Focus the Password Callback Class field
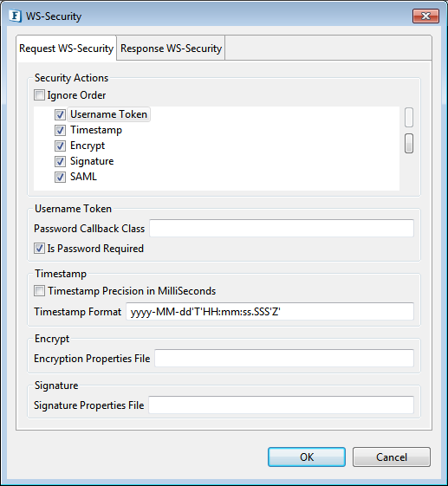448x486 pixels. tap(282, 229)
